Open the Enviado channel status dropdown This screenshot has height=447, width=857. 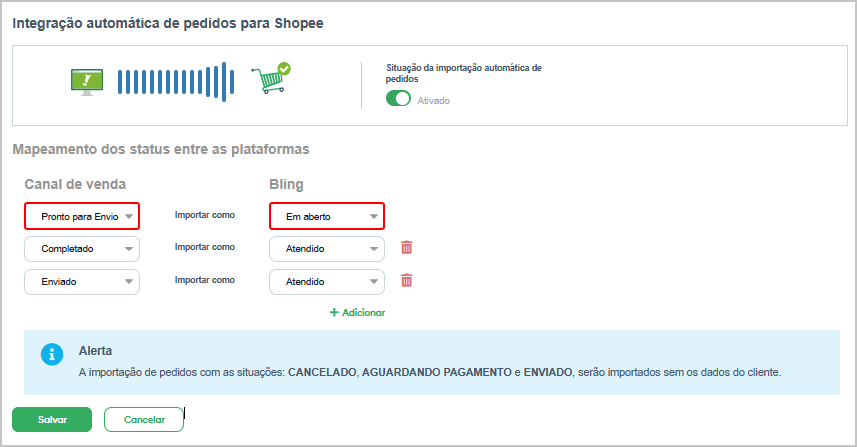[x=82, y=282]
